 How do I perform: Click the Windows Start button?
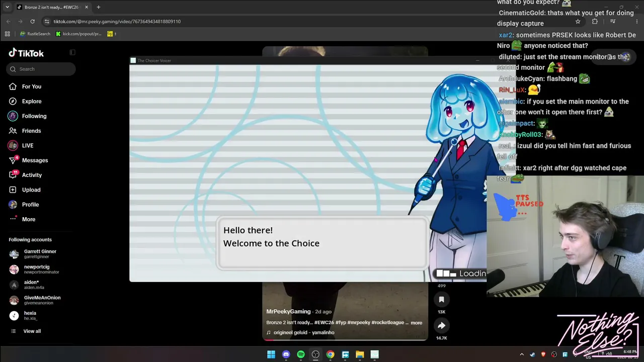point(271,354)
